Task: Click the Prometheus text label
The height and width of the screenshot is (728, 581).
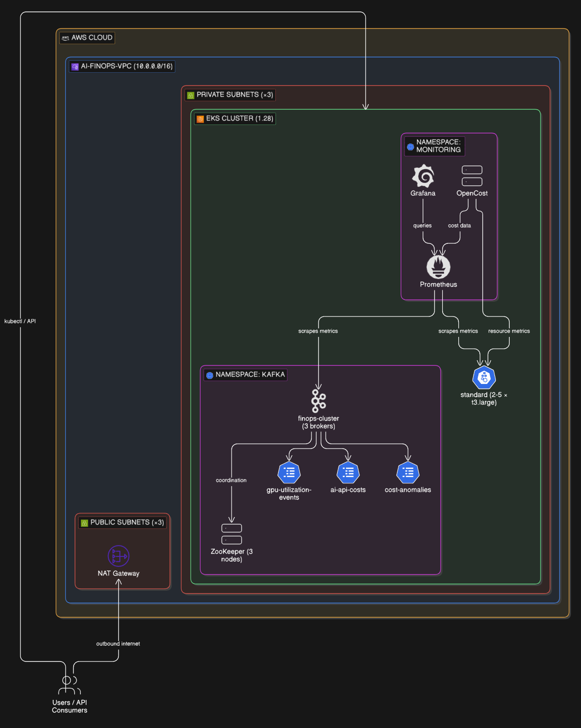Action: pyautogui.click(x=438, y=285)
